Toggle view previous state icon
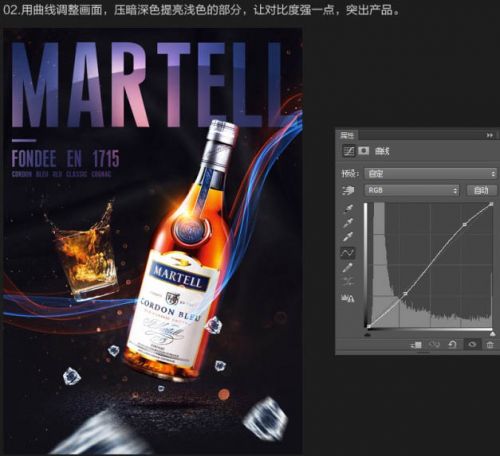 (434, 344)
